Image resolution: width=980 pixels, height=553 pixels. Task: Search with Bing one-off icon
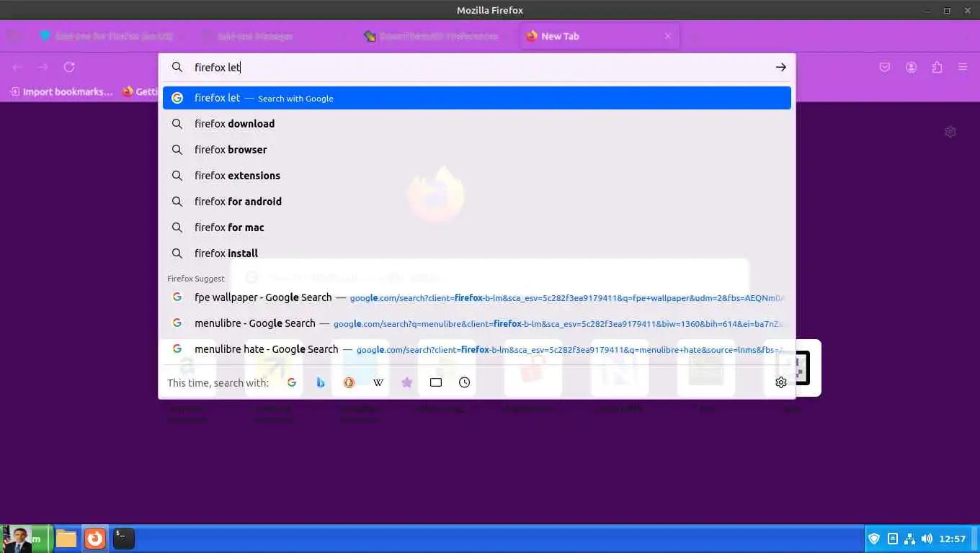[x=321, y=382]
